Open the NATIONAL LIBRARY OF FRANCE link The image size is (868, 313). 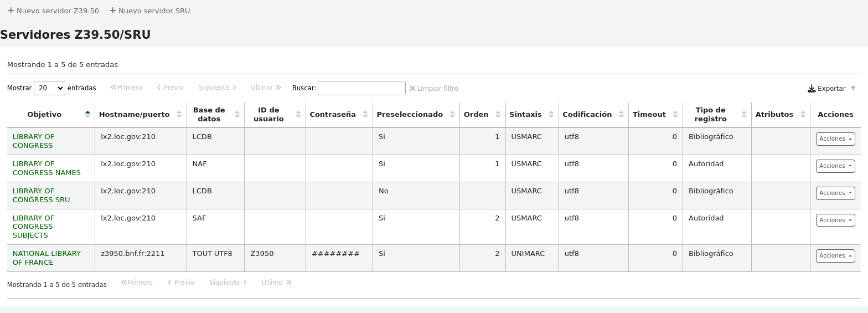click(46, 258)
